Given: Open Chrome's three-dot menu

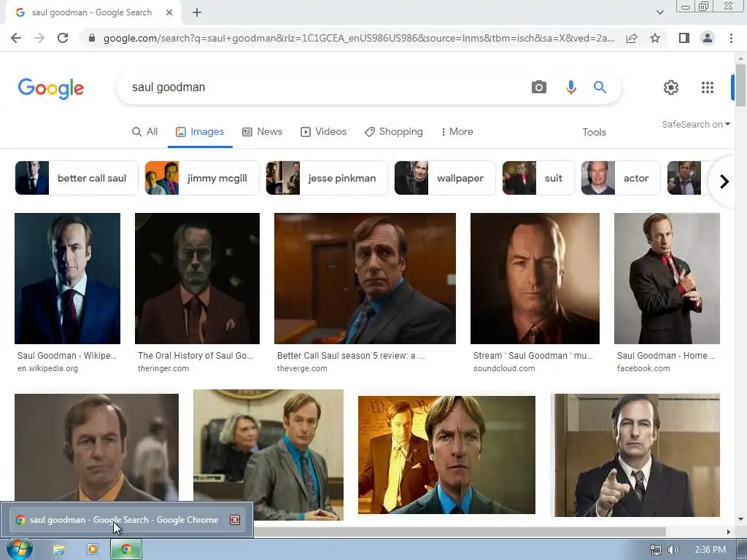Looking at the screenshot, I should tap(731, 38).
